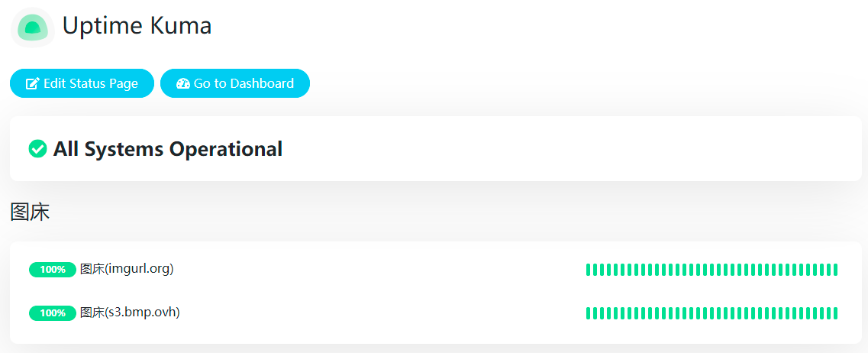Click the 图床 group heading

pyautogui.click(x=30, y=212)
